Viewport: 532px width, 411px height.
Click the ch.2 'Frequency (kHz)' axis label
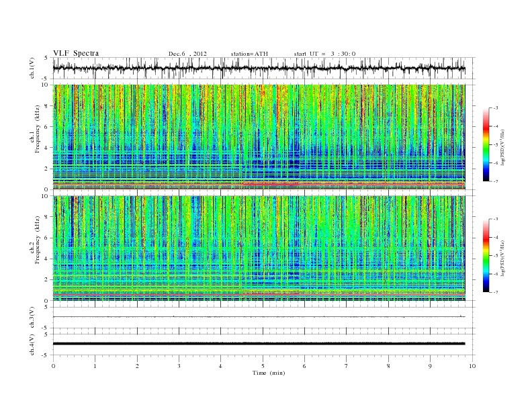click(x=37, y=240)
